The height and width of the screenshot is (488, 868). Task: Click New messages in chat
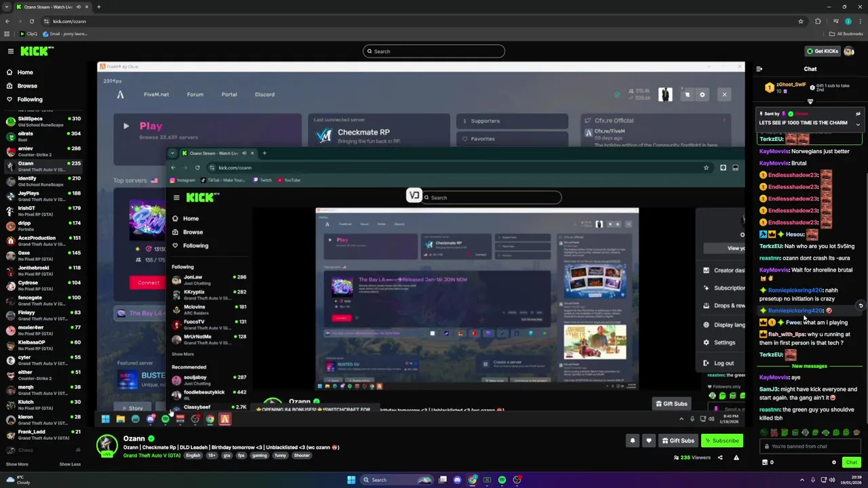click(x=810, y=366)
